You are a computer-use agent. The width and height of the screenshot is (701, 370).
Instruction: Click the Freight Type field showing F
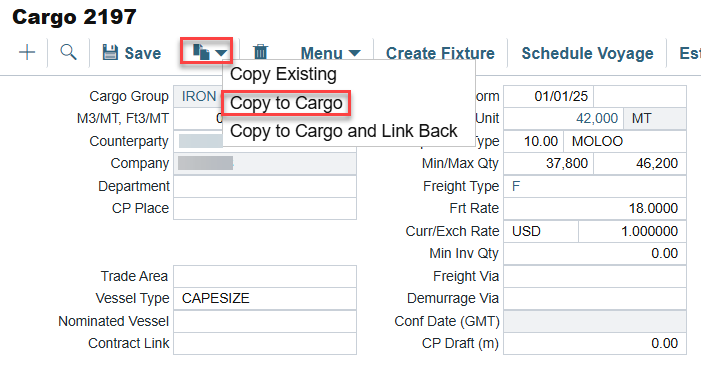pyautogui.click(x=595, y=186)
